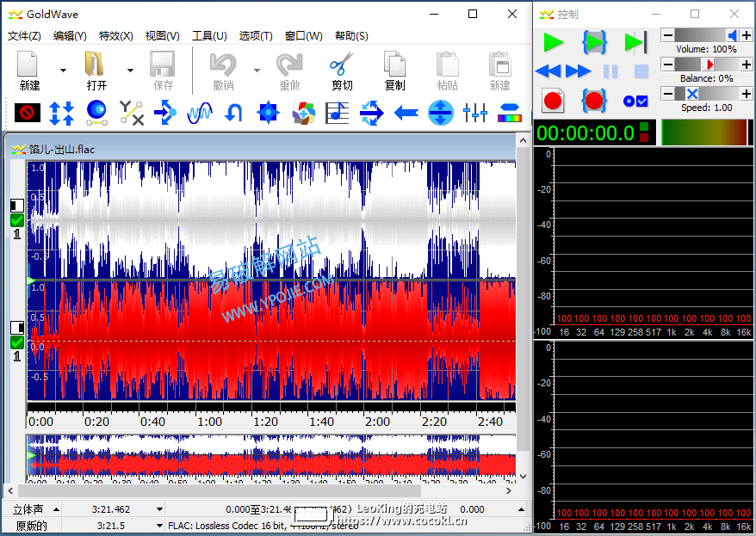The height and width of the screenshot is (536, 756).
Task: Click the 粘贴 (Paste) clipboard icon
Action: point(448,65)
